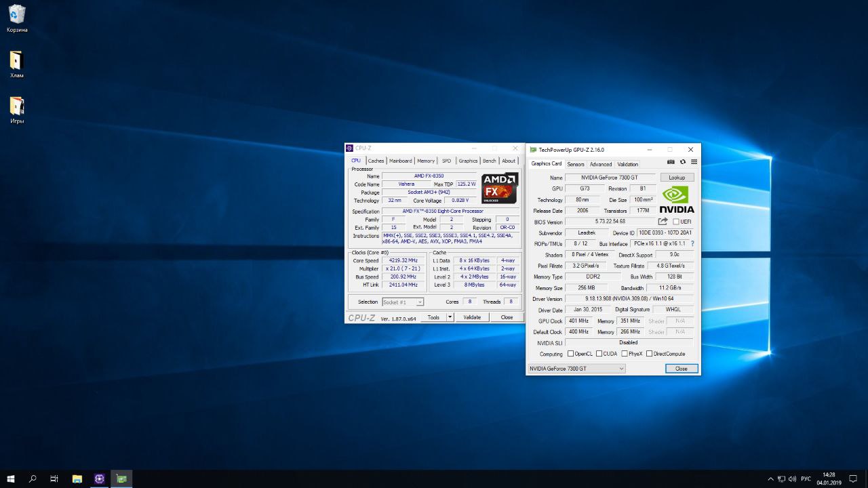Click the BIOS export share icon
This screenshot has height=488, width=868.
663,222
